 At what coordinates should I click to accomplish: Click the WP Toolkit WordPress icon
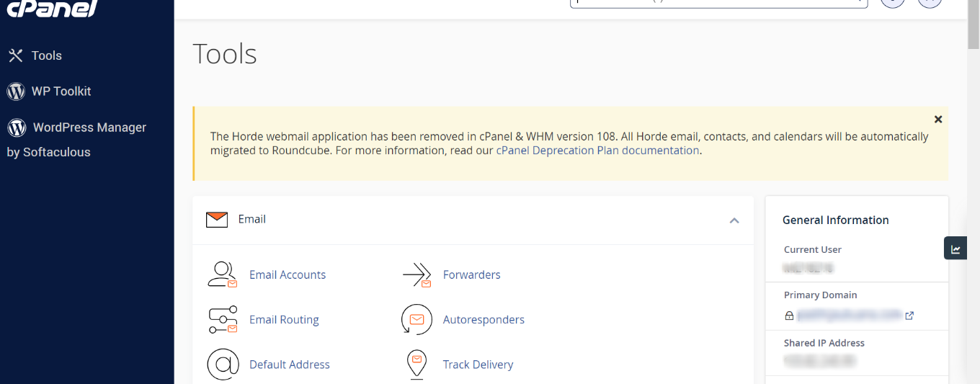16,91
